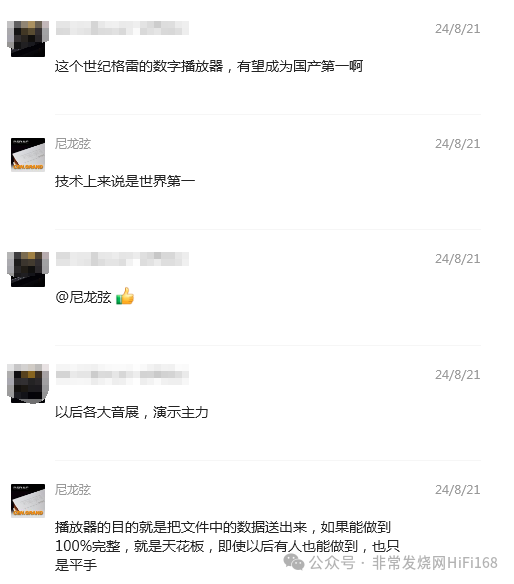
Task: Open the 尼龙弦 username above 技术上来说是世界第一
Action: coord(73,144)
